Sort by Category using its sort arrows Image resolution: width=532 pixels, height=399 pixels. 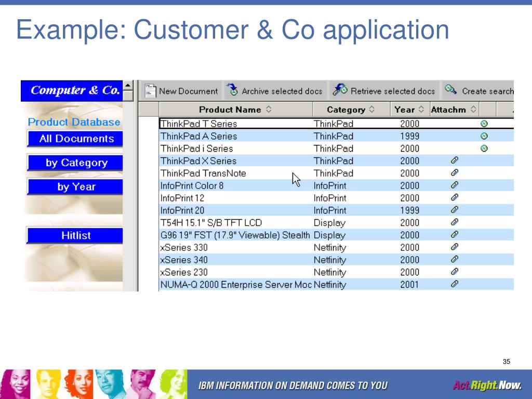(372, 109)
